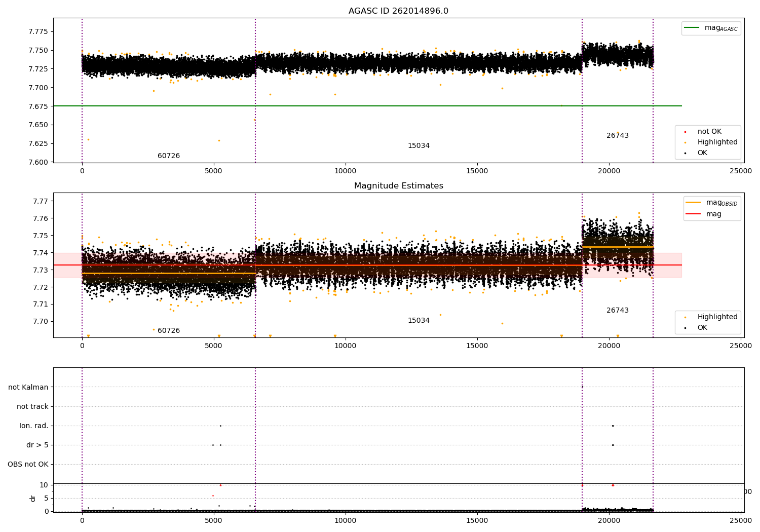Click the orange mag OBSID segment for 60726

169,274
